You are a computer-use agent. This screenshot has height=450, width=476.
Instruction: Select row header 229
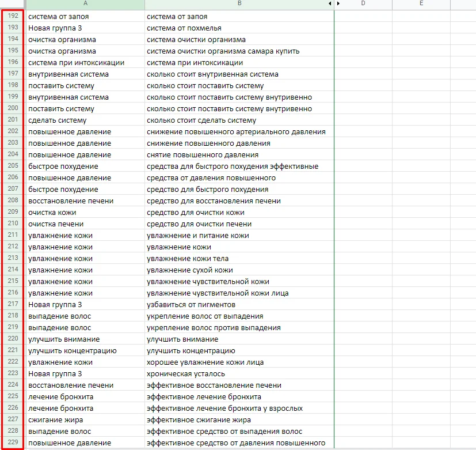13,442
